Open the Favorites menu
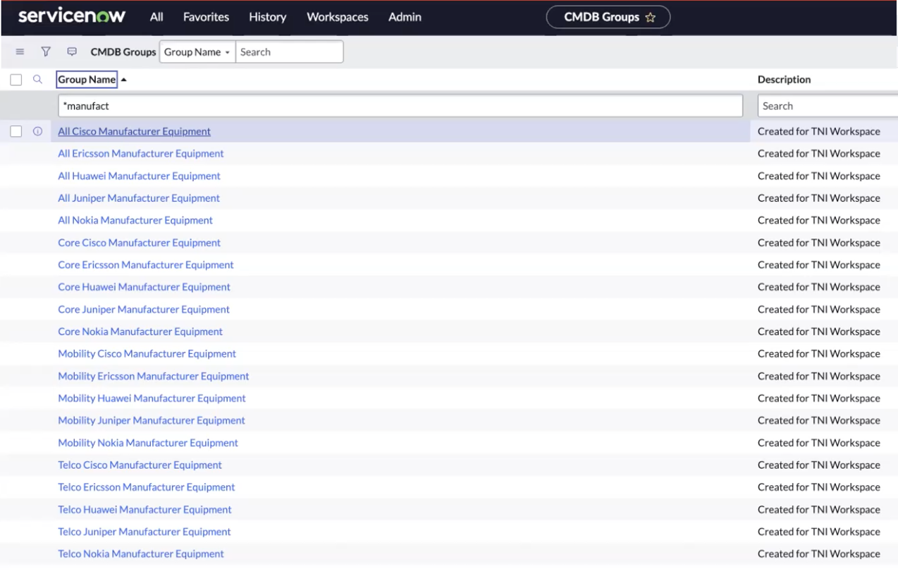 (x=206, y=17)
